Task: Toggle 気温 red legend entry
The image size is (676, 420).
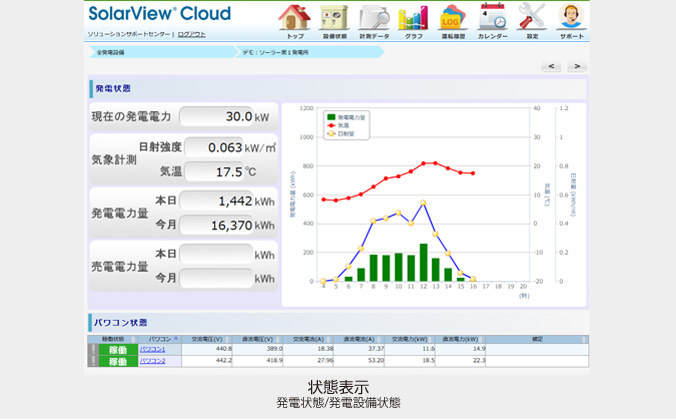Action: coord(338,125)
